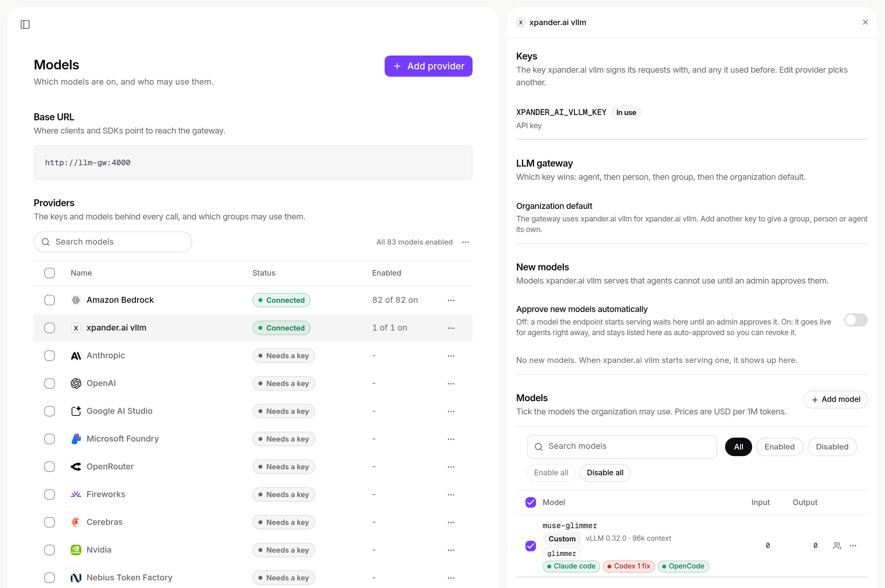
Task: Click the Add provider button
Action: coord(428,66)
